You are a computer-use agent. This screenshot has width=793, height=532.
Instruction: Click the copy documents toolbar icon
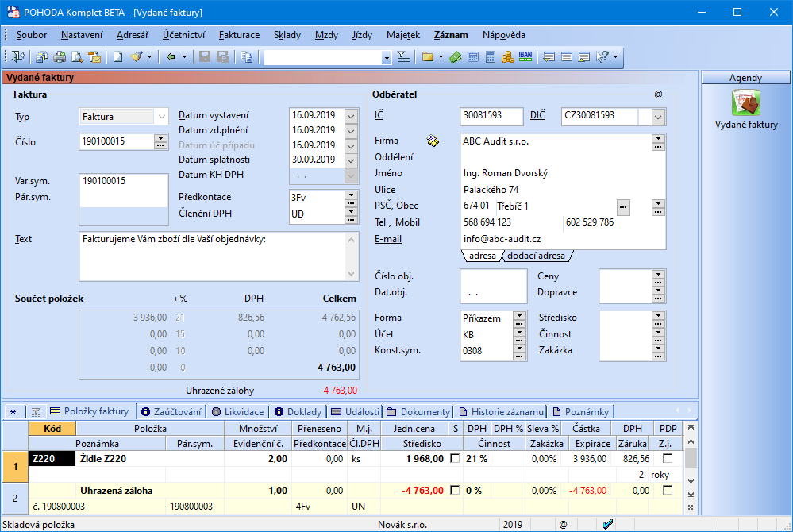(x=246, y=56)
